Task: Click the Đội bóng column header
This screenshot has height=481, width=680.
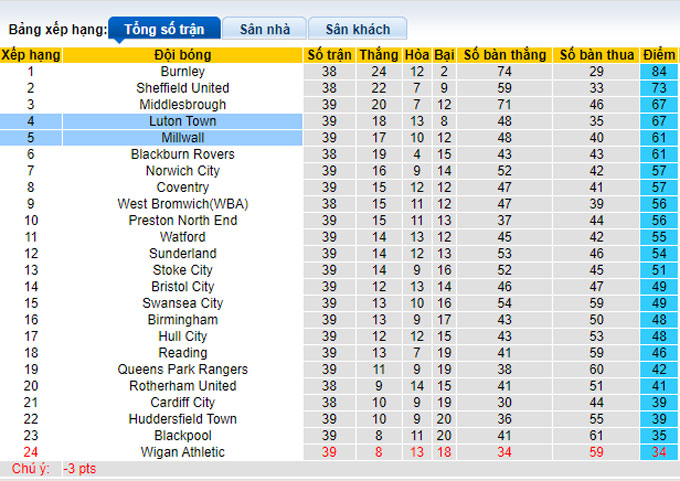Action: 182,55
